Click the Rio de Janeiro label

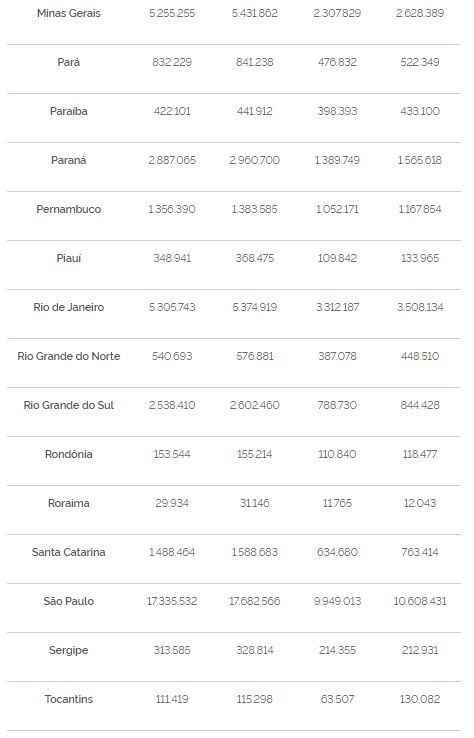click(69, 307)
